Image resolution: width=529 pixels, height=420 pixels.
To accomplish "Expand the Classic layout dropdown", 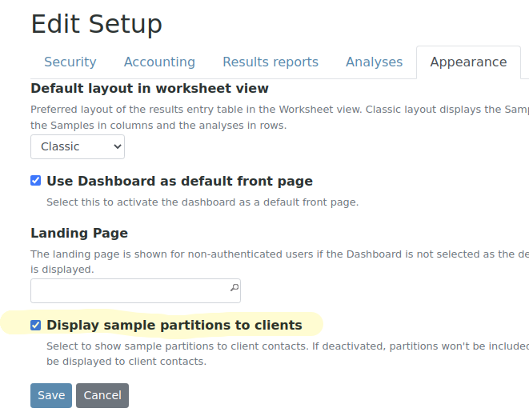I will point(78,146).
